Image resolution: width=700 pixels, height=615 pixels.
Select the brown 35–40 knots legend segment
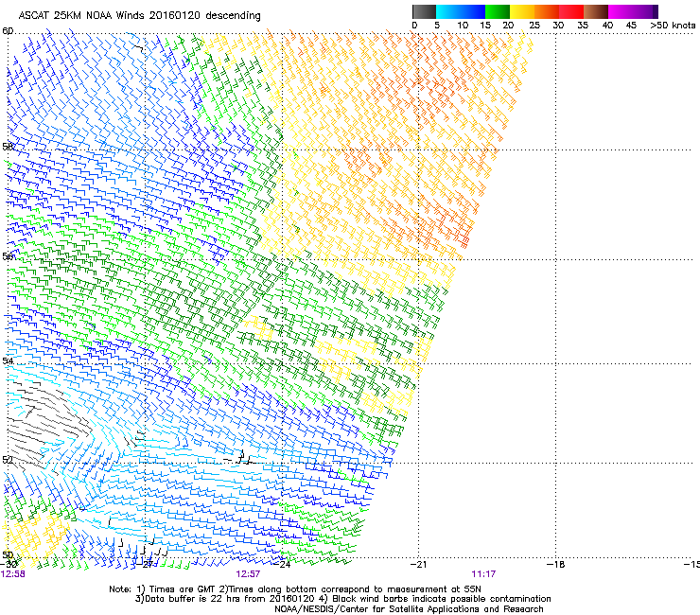coord(596,11)
